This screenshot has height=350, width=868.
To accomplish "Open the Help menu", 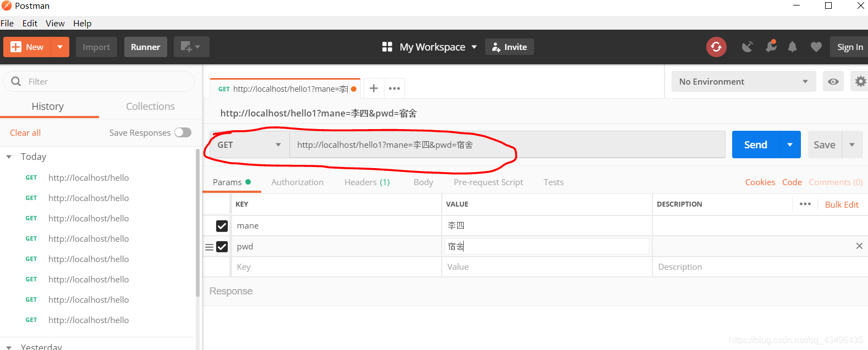I will point(83,23).
